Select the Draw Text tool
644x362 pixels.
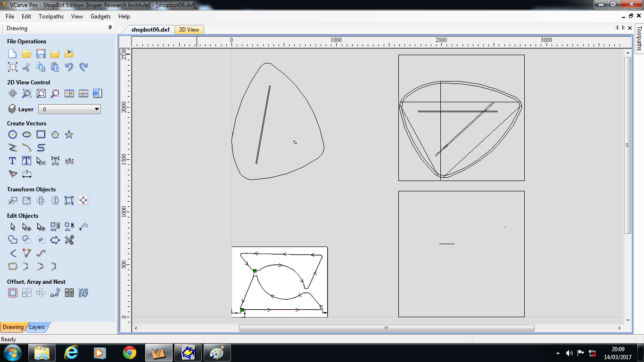pyautogui.click(x=13, y=161)
